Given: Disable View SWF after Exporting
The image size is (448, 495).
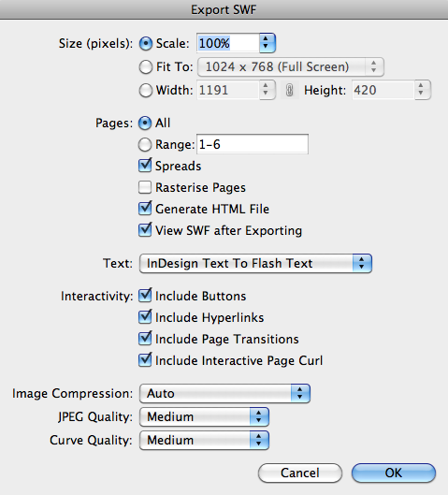Looking at the screenshot, I should [x=145, y=230].
